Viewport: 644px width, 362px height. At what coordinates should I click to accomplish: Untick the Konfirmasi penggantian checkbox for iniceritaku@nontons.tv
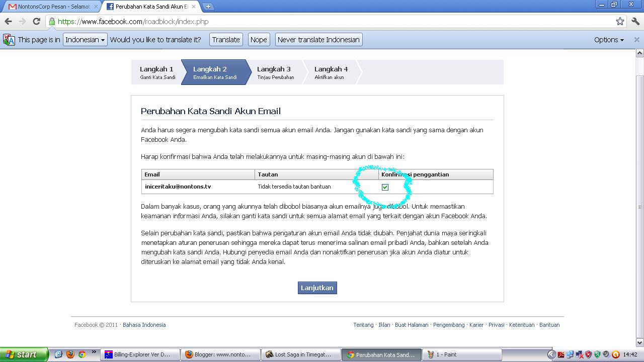click(385, 187)
